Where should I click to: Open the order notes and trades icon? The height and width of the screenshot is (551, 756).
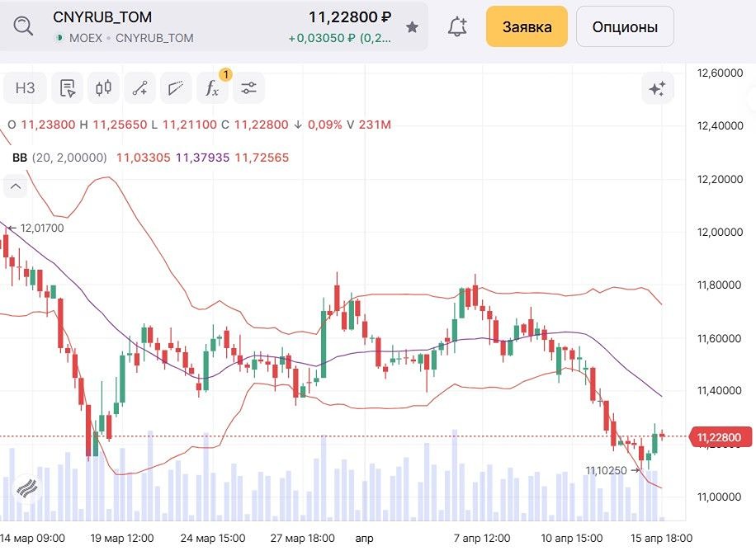[68, 88]
